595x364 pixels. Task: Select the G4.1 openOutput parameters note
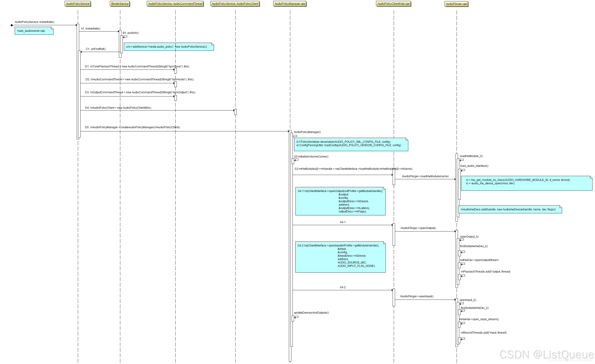(x=340, y=201)
